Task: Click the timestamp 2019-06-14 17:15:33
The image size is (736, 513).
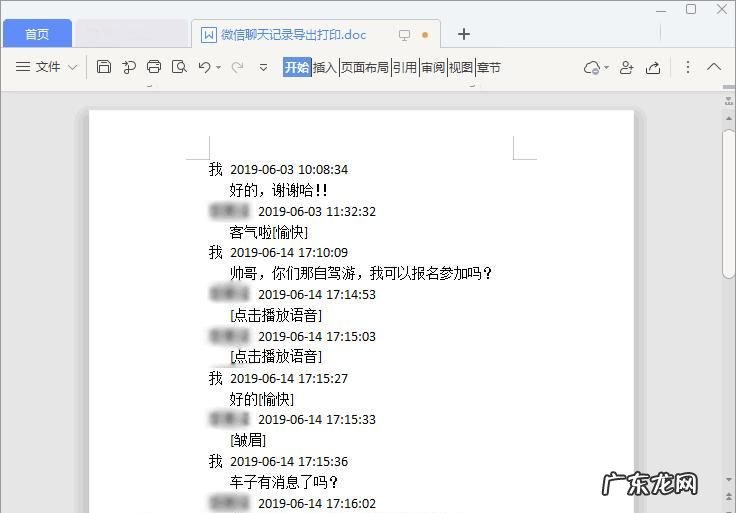Action: tap(317, 419)
